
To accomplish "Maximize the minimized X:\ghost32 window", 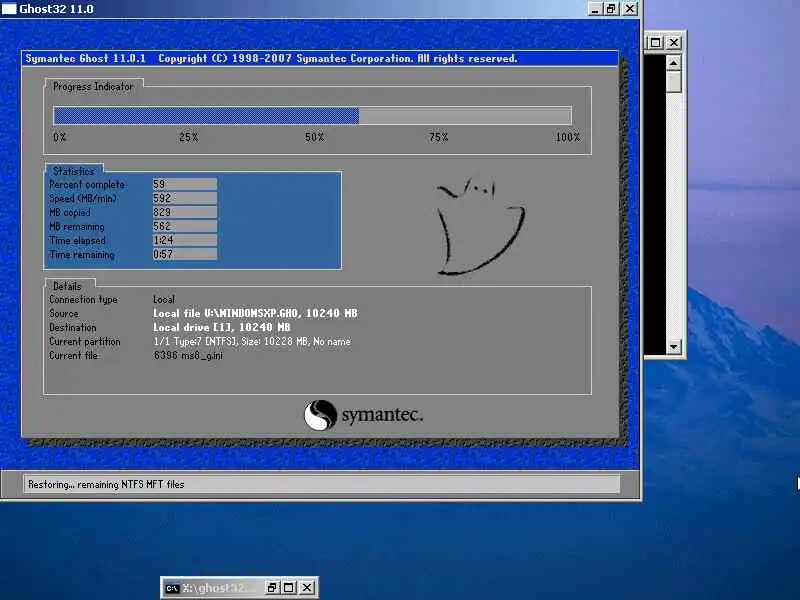I will point(289,588).
